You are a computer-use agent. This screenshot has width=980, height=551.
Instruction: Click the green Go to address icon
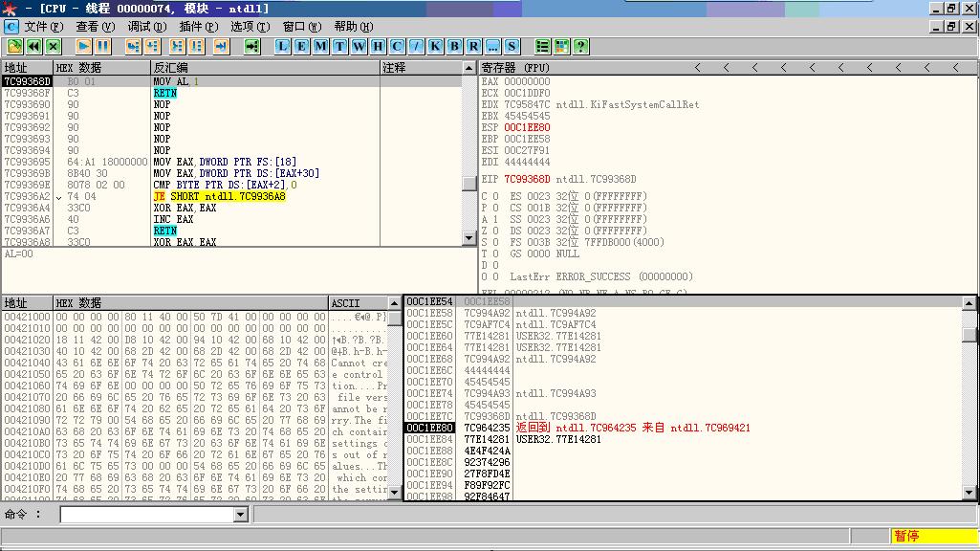[x=251, y=46]
